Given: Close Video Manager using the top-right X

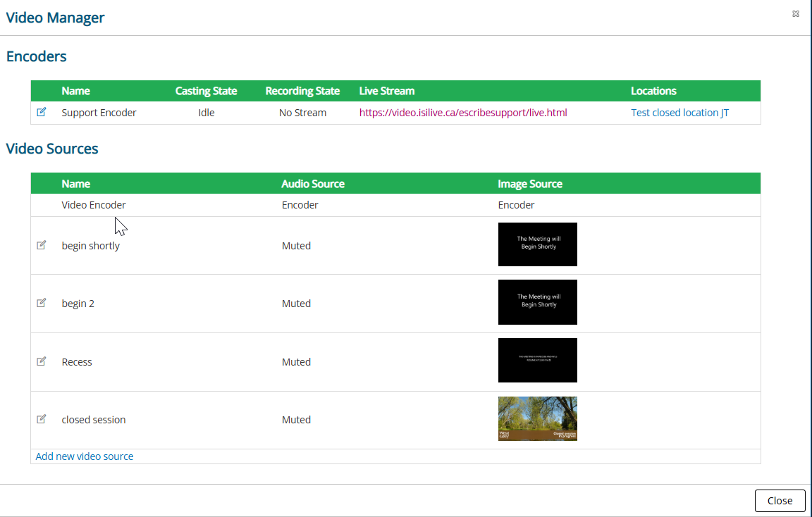Looking at the screenshot, I should (x=796, y=13).
